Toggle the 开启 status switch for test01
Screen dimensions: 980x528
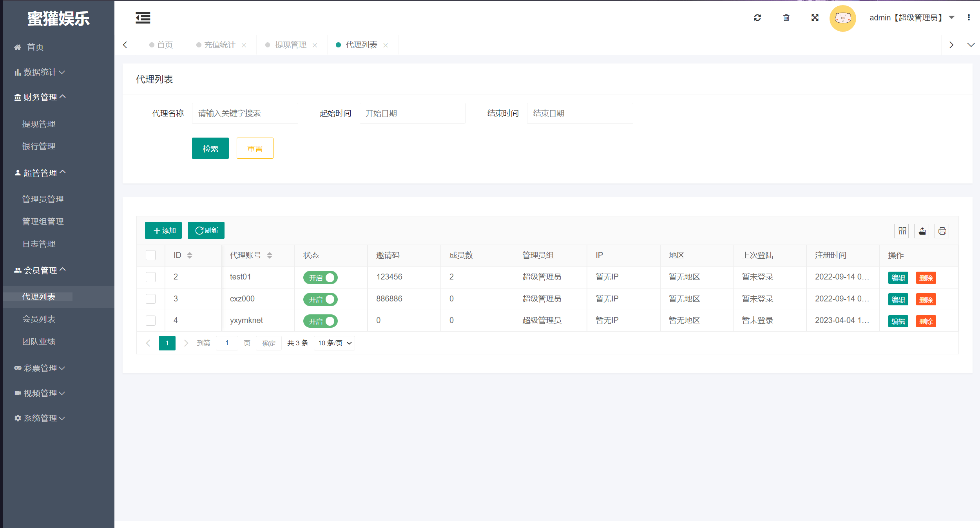[320, 278]
